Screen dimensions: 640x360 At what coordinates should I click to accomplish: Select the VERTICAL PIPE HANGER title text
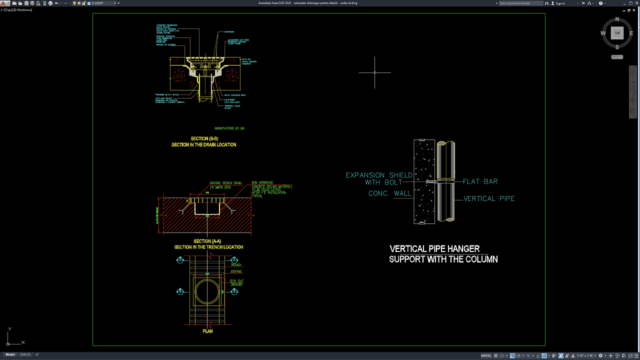pyautogui.click(x=434, y=249)
